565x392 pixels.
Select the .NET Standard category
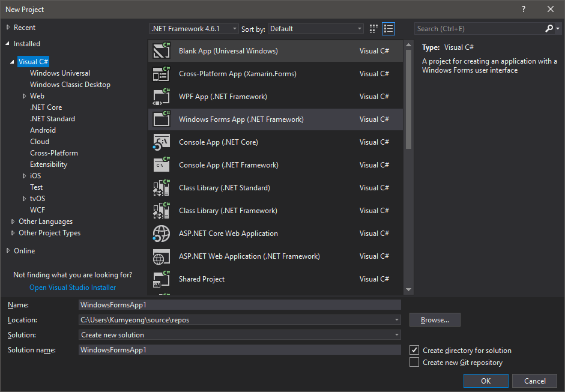53,119
